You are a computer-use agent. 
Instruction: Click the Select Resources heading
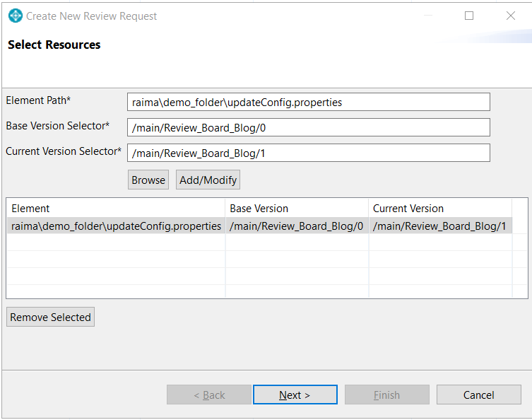tap(54, 45)
